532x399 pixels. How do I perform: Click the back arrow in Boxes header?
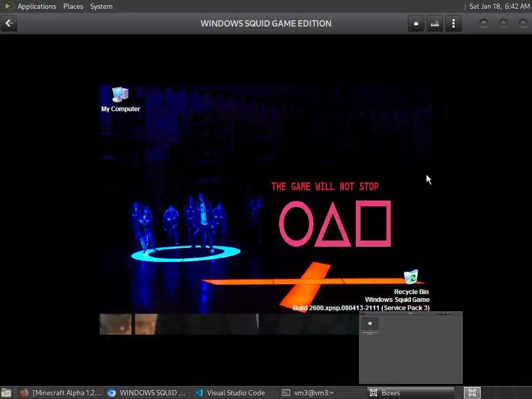9,23
